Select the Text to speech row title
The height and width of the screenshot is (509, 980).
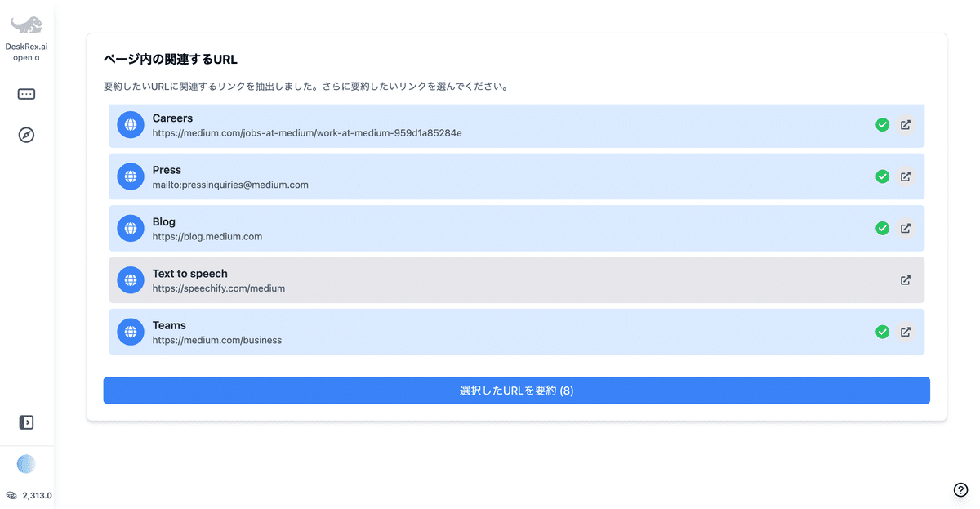189,273
